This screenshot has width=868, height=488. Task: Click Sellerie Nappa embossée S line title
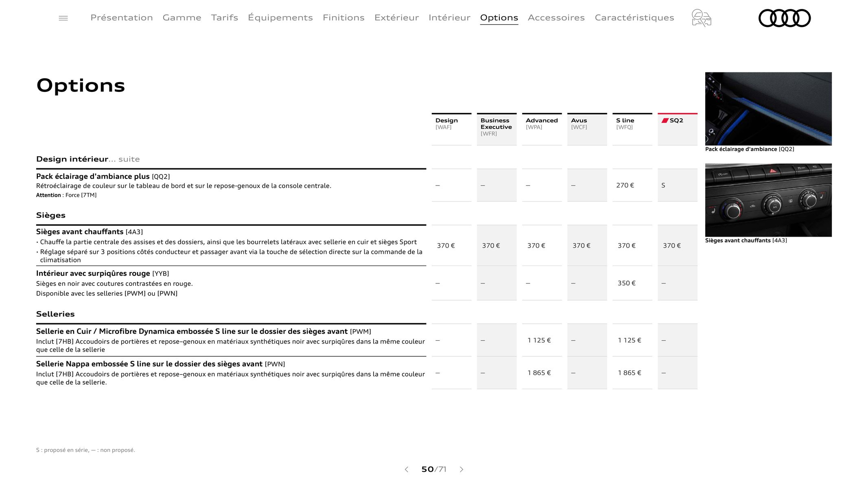(x=149, y=364)
